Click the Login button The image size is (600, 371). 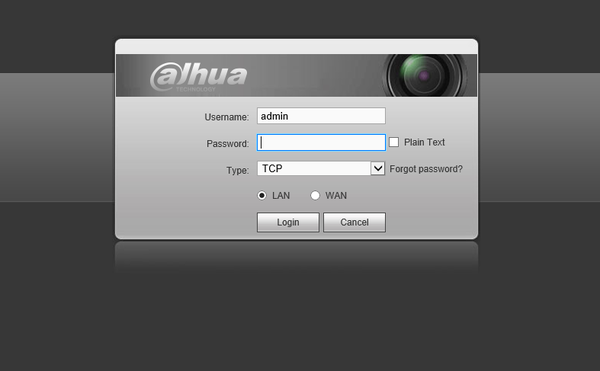click(288, 222)
